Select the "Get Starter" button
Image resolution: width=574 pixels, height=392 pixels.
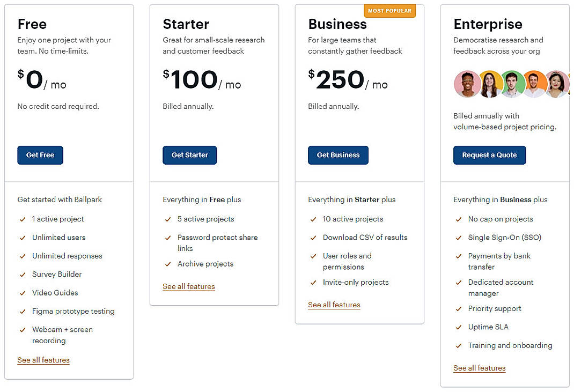click(189, 155)
